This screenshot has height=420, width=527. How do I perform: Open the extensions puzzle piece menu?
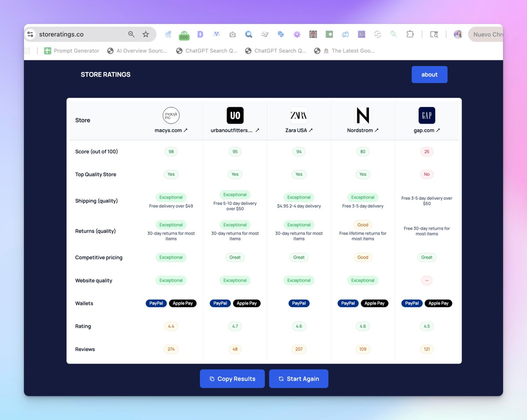tap(410, 34)
